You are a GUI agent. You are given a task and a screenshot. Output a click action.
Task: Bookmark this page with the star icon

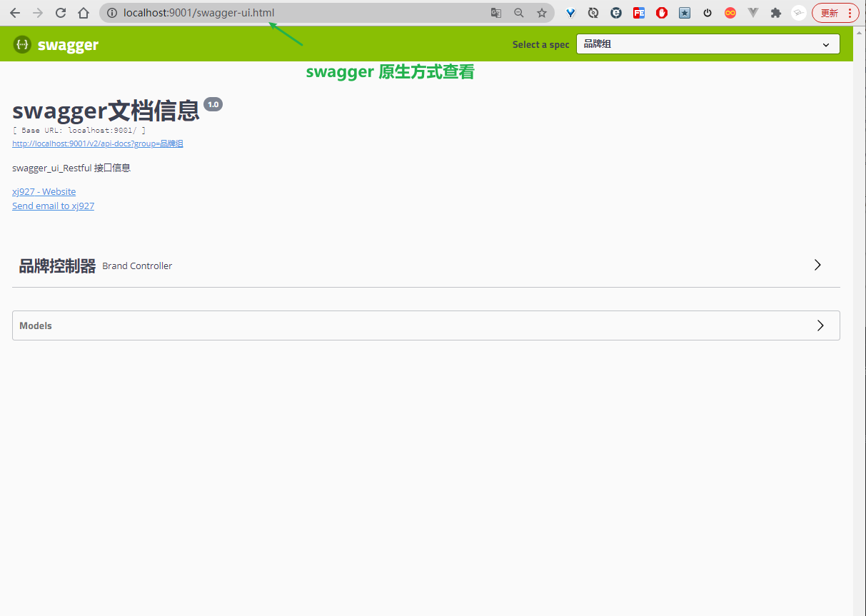click(542, 13)
